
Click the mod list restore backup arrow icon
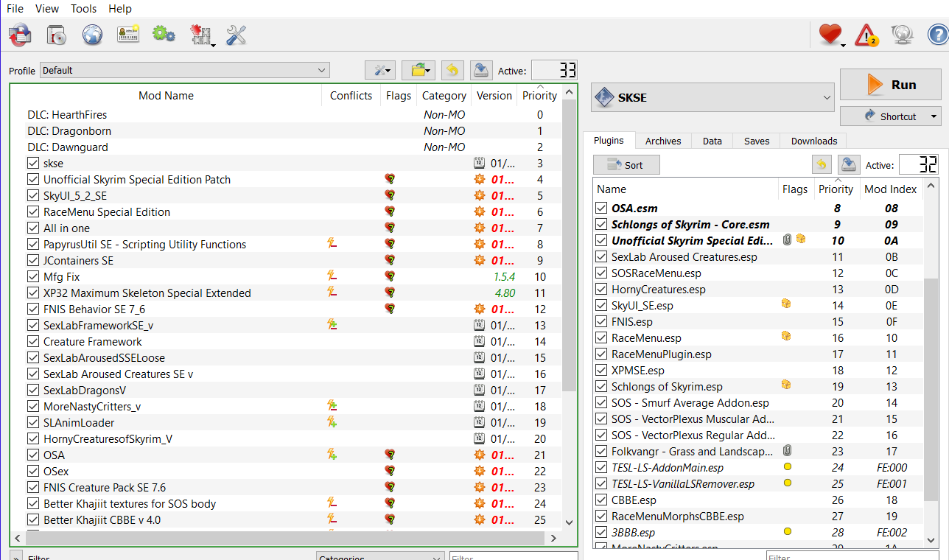[x=452, y=70]
